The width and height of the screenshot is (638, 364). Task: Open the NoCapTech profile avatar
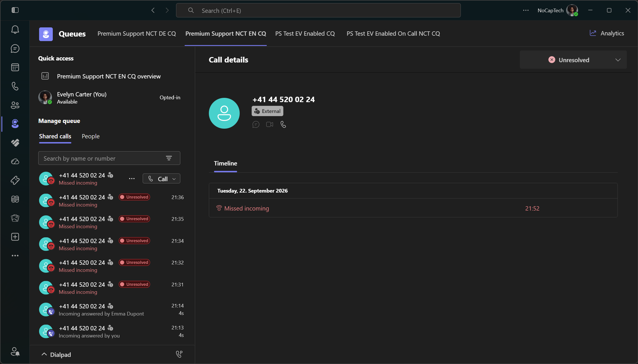(x=572, y=10)
